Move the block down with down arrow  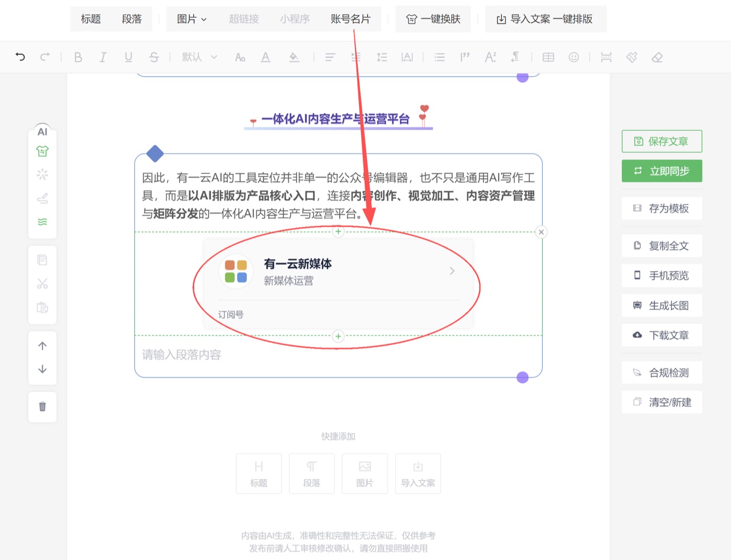click(x=42, y=369)
